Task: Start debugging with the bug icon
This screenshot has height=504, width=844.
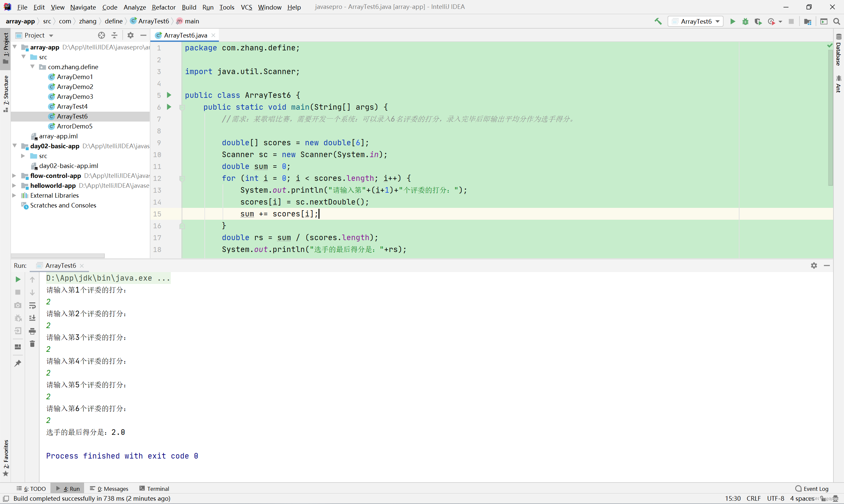Action: click(745, 21)
